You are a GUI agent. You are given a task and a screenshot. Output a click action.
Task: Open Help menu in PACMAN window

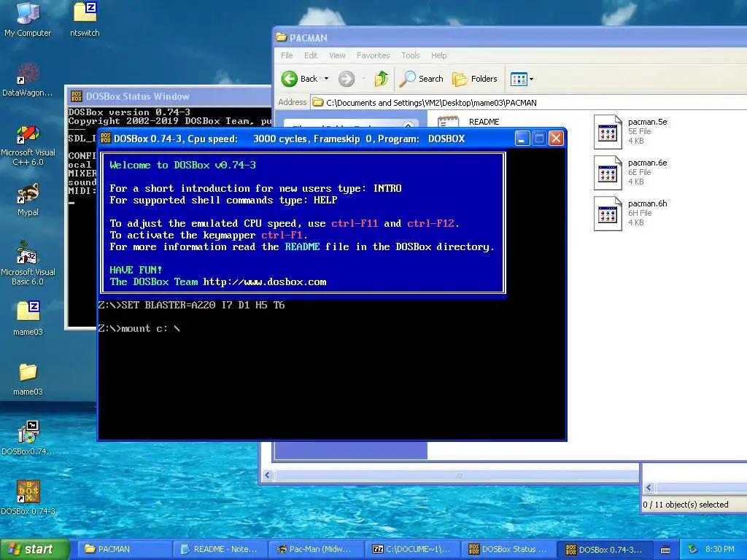pyautogui.click(x=438, y=55)
